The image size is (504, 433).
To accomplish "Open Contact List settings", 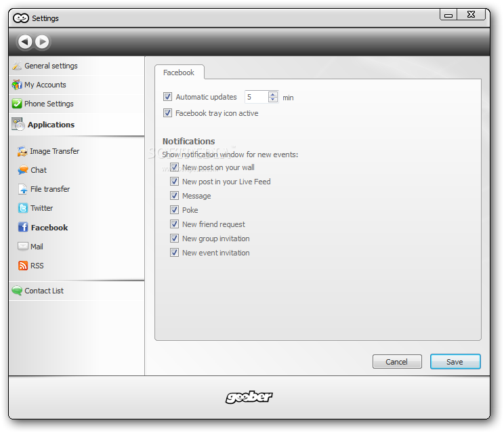I will click(77, 291).
